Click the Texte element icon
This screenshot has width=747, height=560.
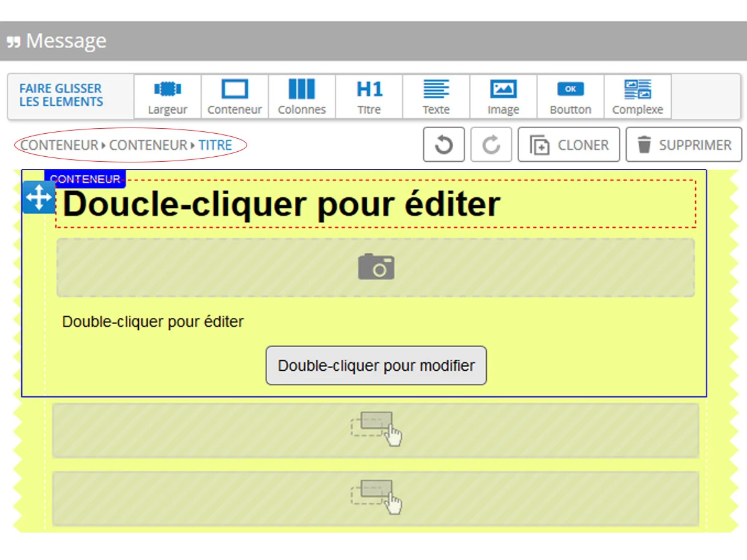click(x=436, y=96)
